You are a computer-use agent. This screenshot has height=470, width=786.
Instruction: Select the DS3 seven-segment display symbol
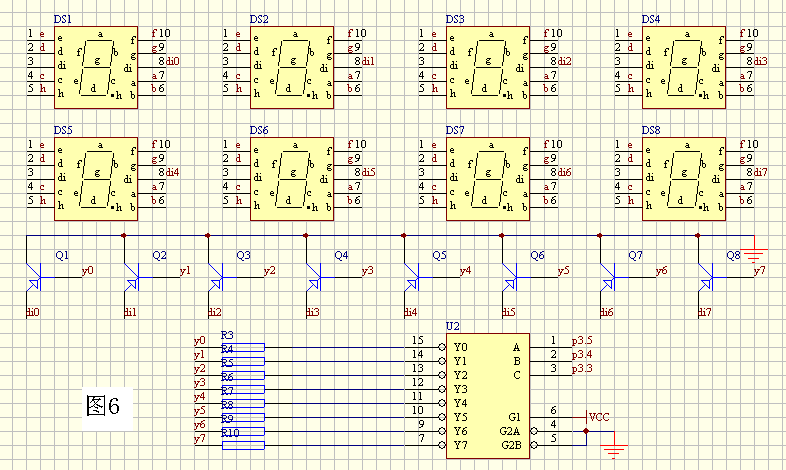488,67
